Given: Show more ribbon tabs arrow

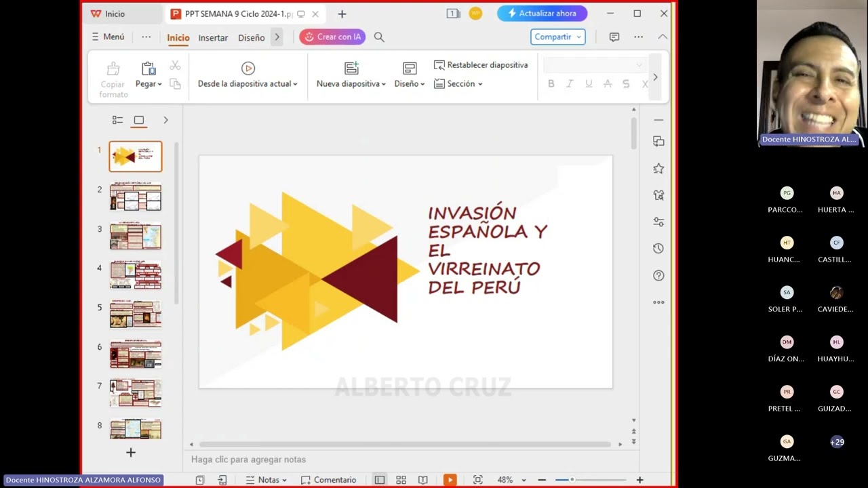Looking at the screenshot, I should 277,37.
